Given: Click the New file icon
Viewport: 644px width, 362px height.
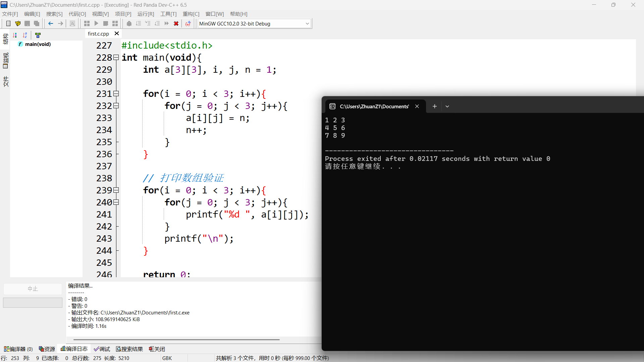Looking at the screenshot, I should coord(8,23).
